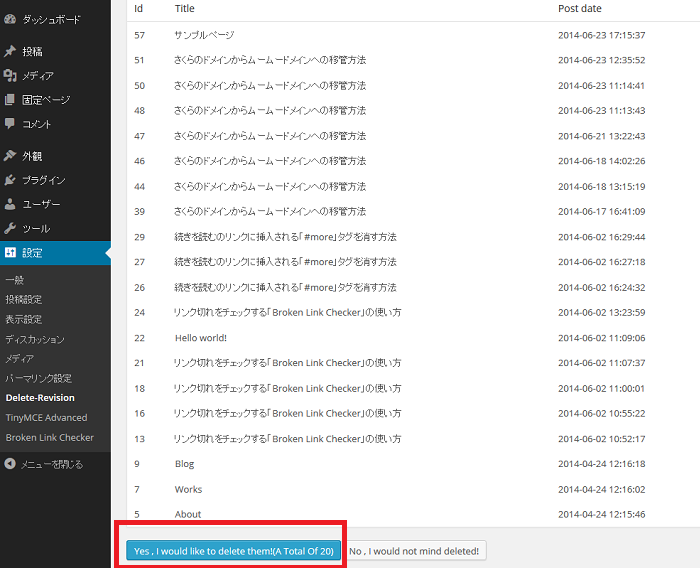This screenshot has height=568, width=700.
Task: Open the 外観 menu item
Action: (x=32, y=156)
